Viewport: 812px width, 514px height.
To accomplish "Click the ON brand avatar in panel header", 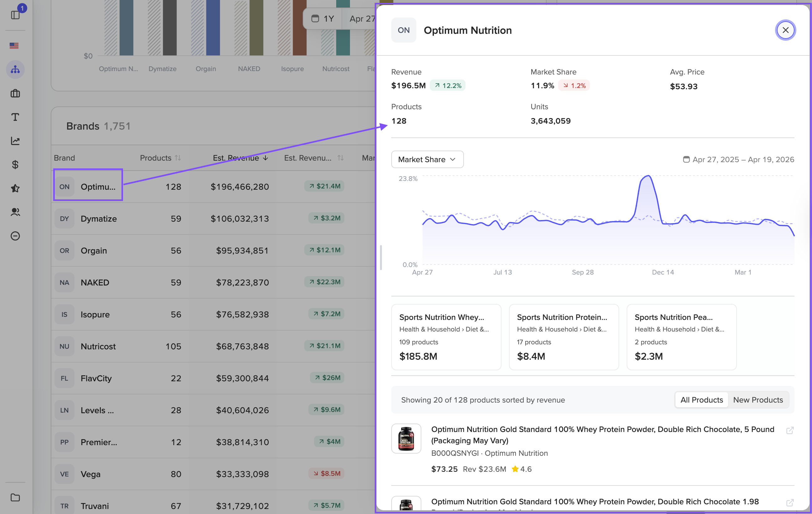I will [403, 30].
